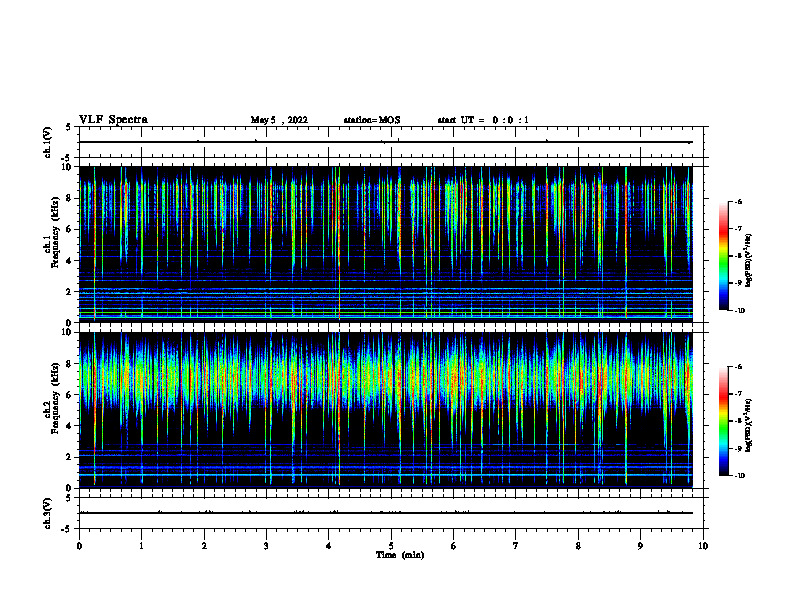Click the ch.2 color bar PSD unit label
The height and width of the screenshot is (612, 792).
(x=749, y=425)
